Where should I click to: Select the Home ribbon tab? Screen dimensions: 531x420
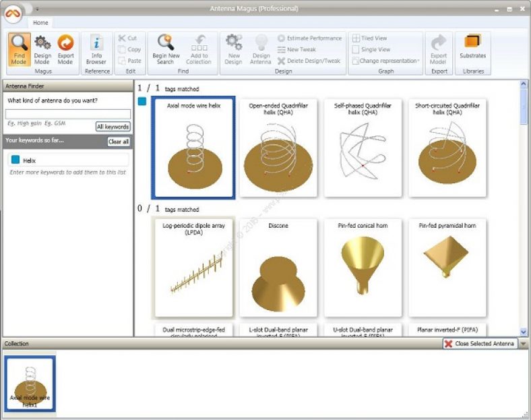click(40, 22)
